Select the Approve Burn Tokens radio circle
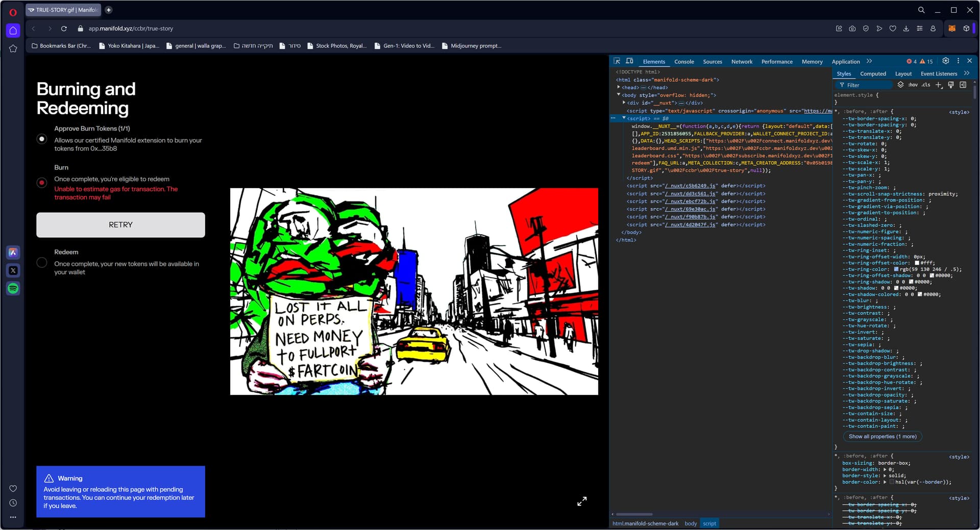 coord(42,139)
